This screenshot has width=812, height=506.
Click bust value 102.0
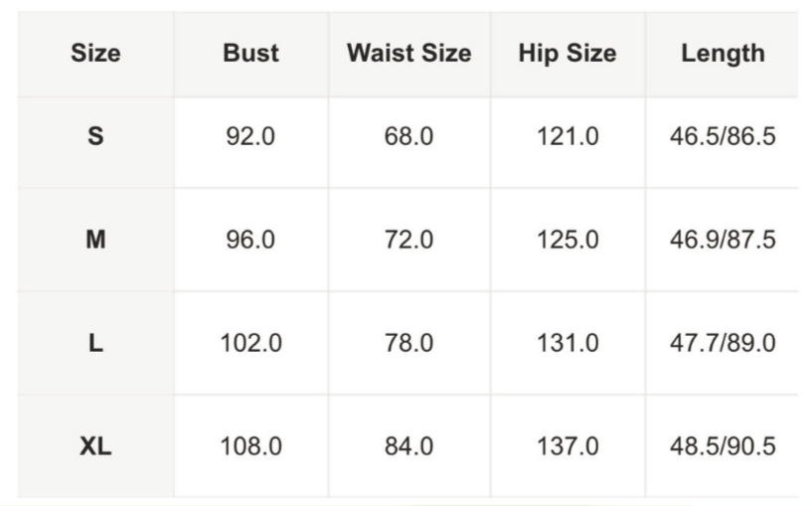(x=250, y=344)
